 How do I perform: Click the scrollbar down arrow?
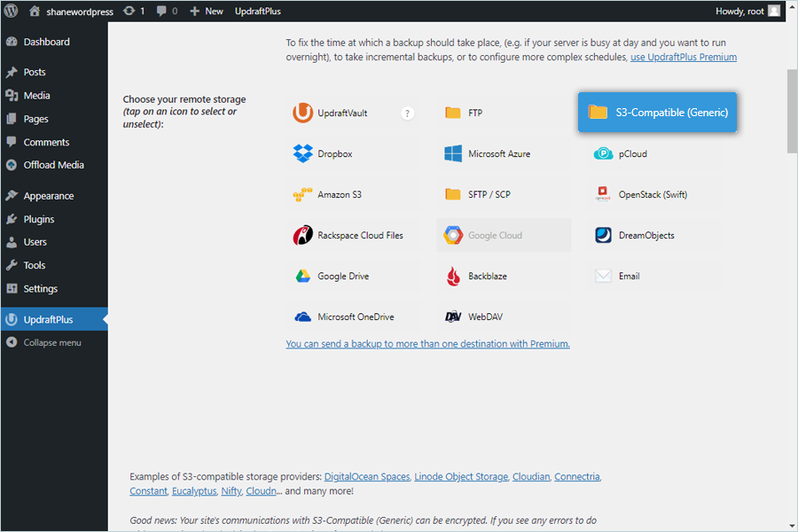click(x=792, y=526)
